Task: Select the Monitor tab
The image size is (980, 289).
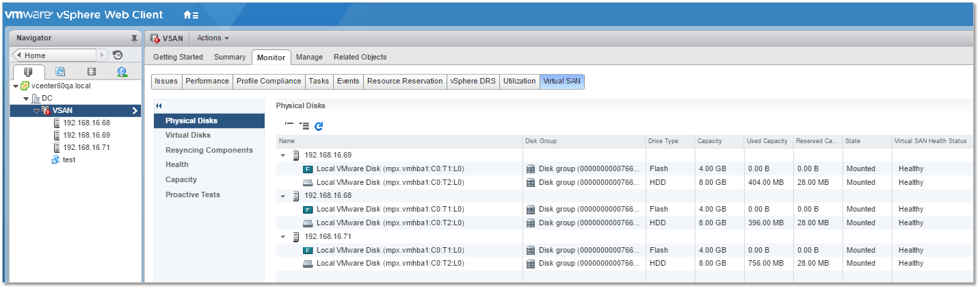Action: pyautogui.click(x=272, y=58)
